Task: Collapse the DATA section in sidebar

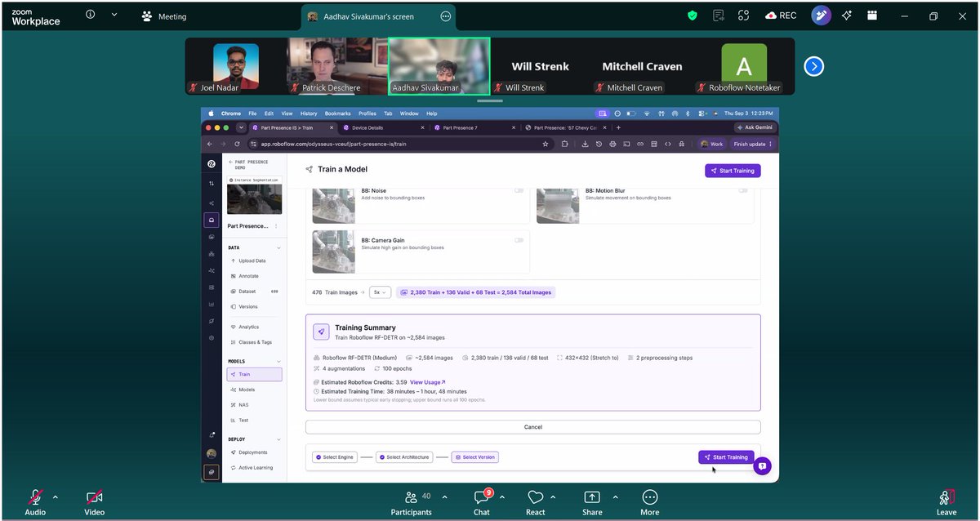Action: tap(278, 247)
